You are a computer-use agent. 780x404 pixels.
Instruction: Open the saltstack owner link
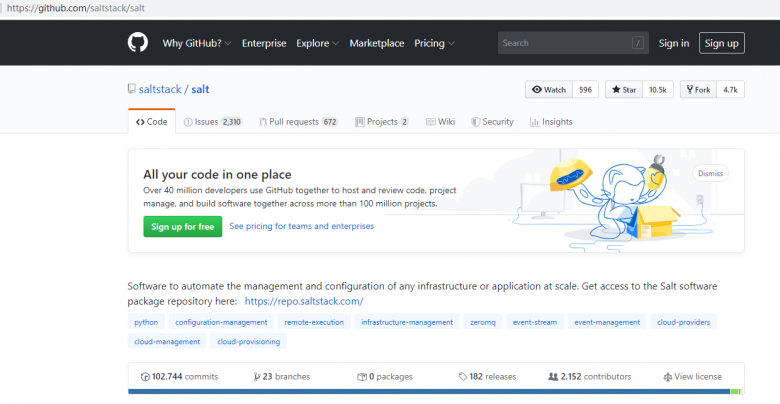click(x=160, y=89)
